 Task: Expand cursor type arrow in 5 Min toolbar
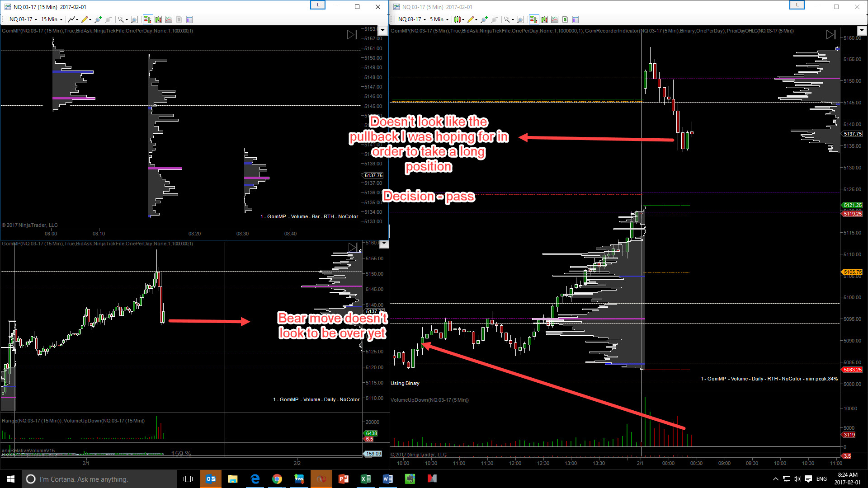[x=513, y=19]
